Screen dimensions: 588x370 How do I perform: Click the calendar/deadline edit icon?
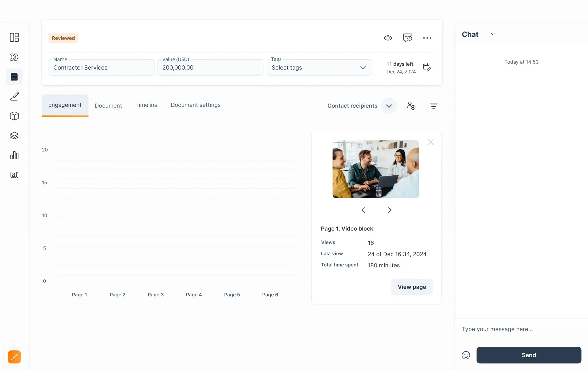427,67
